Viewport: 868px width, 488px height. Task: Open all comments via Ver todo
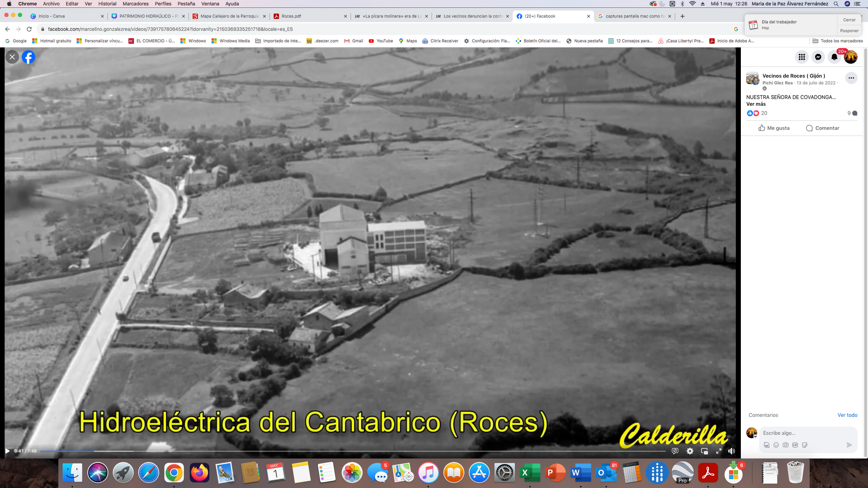(x=847, y=415)
